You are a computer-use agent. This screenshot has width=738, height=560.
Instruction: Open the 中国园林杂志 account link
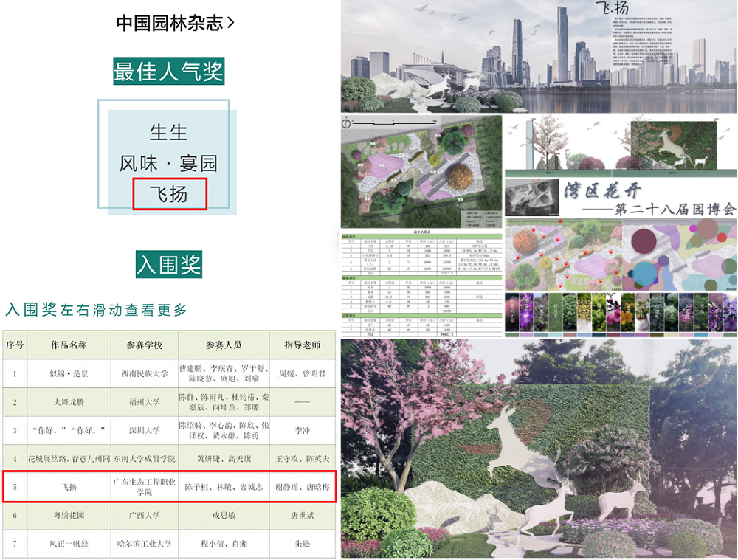[175, 23]
